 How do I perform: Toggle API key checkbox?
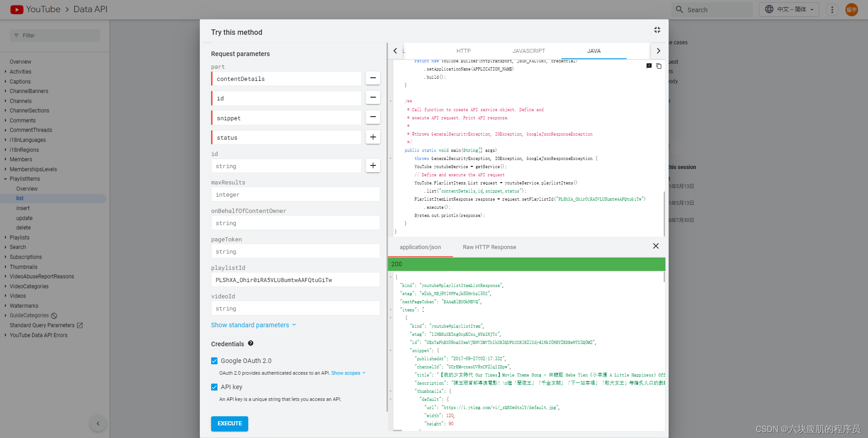[214, 387]
